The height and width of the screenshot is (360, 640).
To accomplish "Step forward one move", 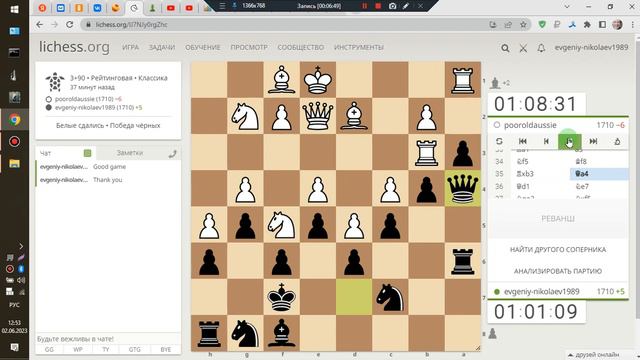I will (x=569, y=141).
